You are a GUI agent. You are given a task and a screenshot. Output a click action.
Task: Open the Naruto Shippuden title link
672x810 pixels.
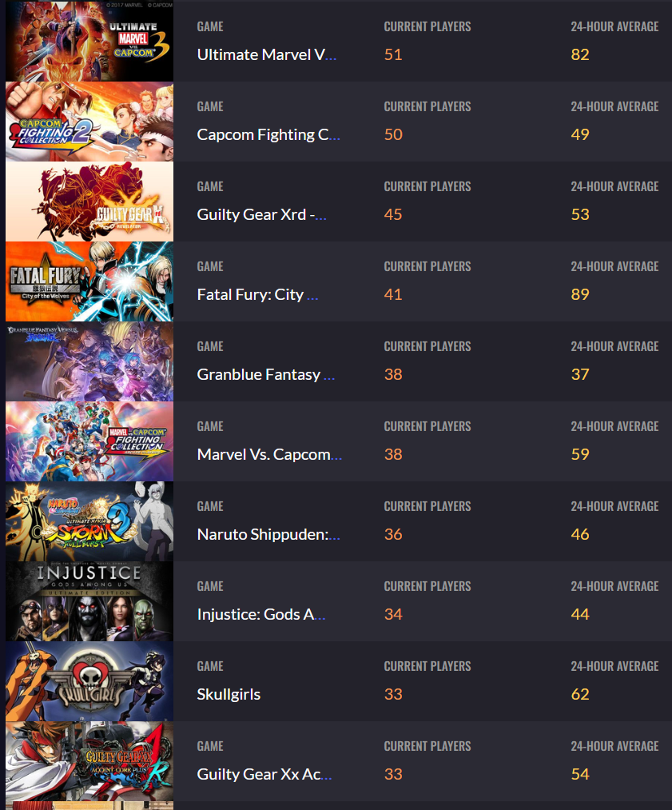click(268, 535)
